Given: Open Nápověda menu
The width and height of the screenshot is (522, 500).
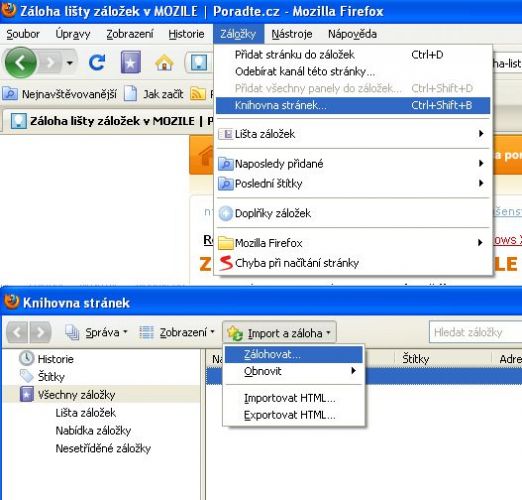Looking at the screenshot, I should [352, 34].
